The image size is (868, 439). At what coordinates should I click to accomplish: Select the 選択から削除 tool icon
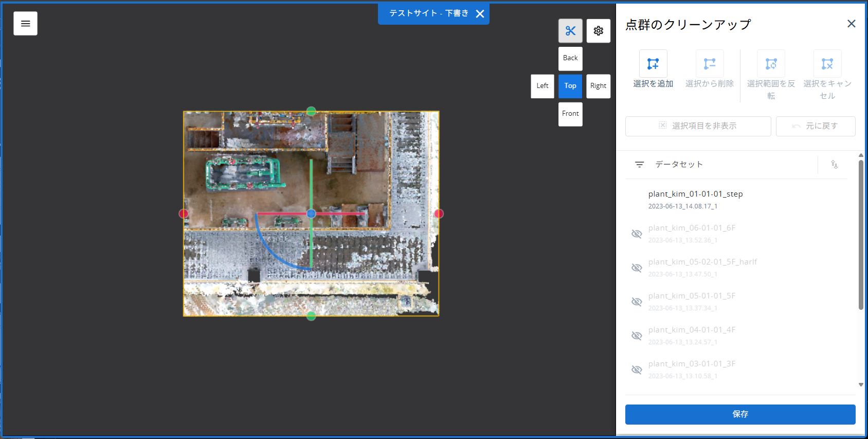tap(710, 64)
